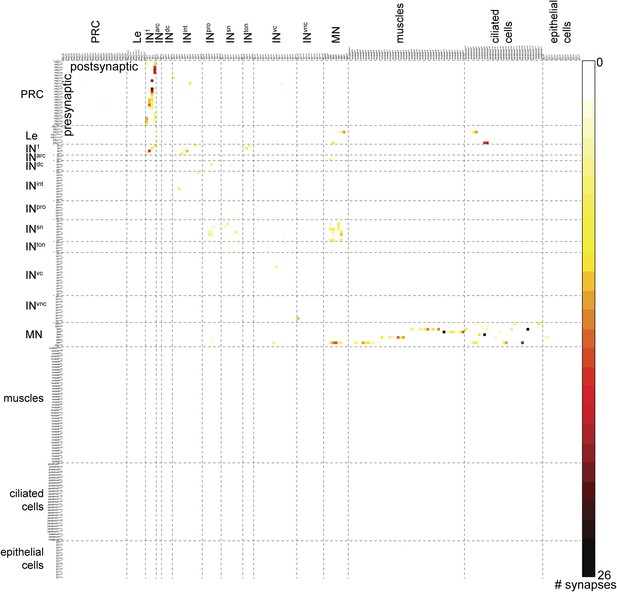Click the vertical synapse-count color scale bar
This screenshot has width=617, height=592.
click(x=589, y=318)
